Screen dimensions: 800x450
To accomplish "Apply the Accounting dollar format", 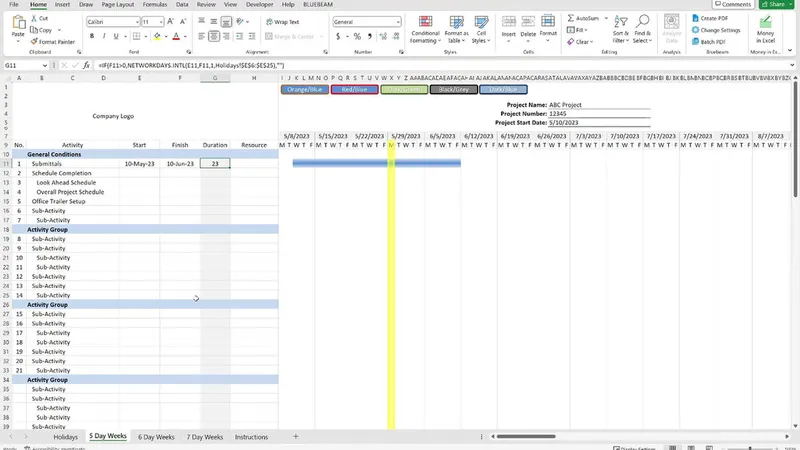I will click(x=338, y=36).
